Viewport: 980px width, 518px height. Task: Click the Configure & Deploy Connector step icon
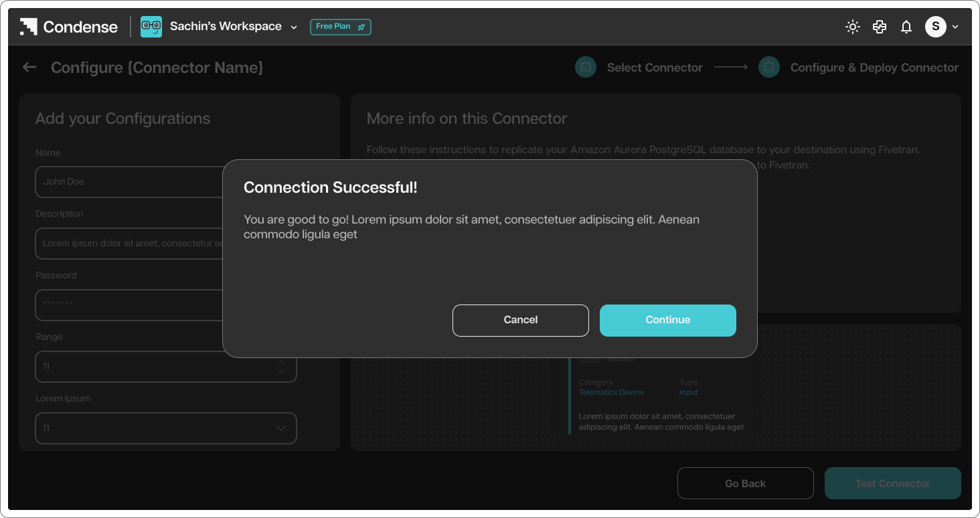pos(769,67)
